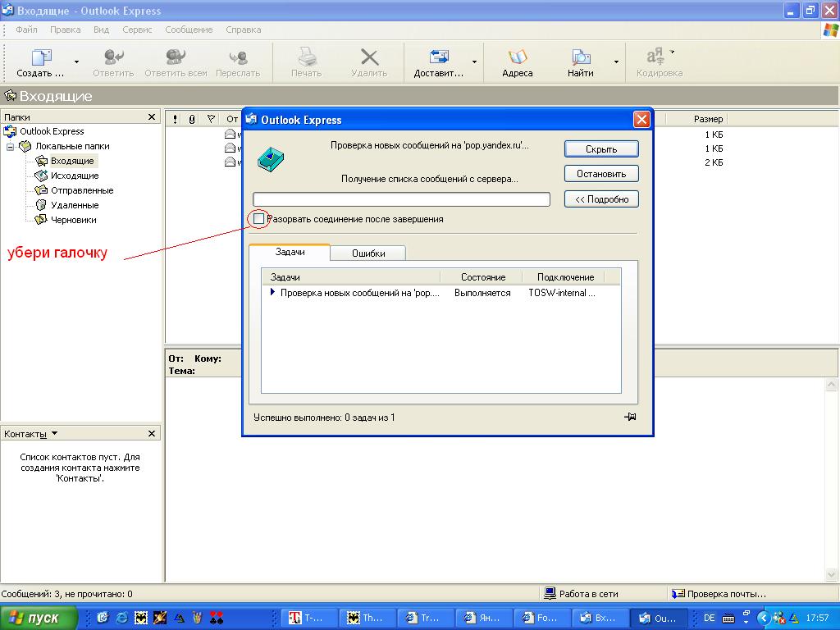Open dropdown arrow next to Создать

[x=77, y=62]
